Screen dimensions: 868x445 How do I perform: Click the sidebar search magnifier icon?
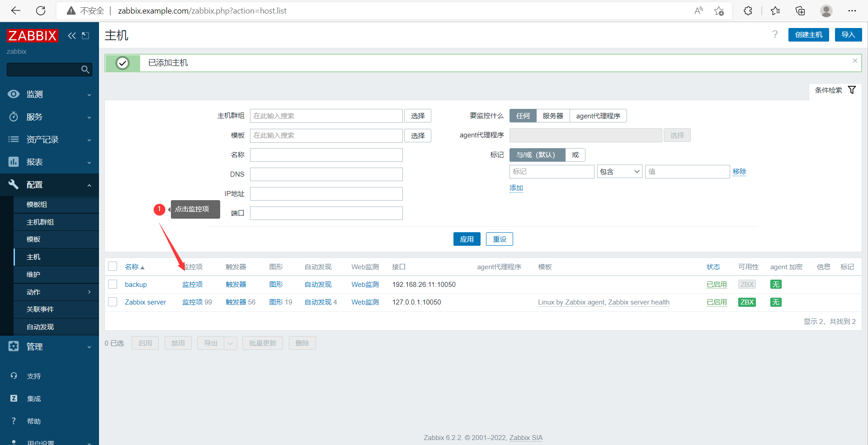coord(85,70)
